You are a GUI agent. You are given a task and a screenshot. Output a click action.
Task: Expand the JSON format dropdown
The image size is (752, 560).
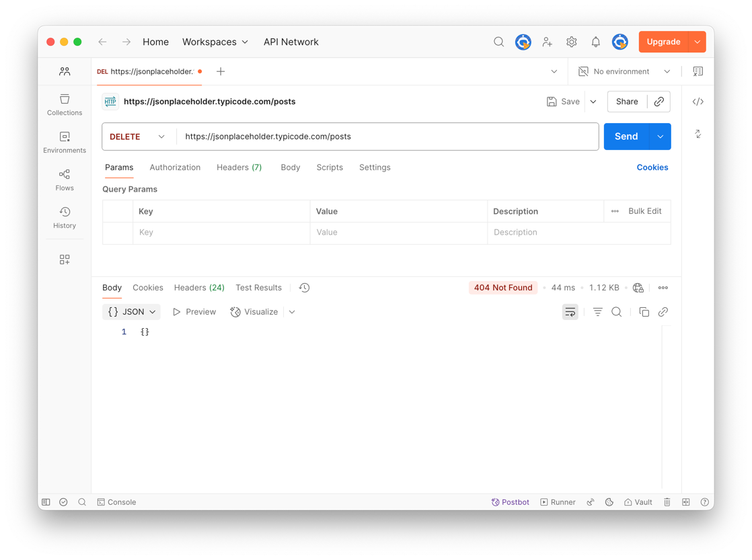[132, 312]
